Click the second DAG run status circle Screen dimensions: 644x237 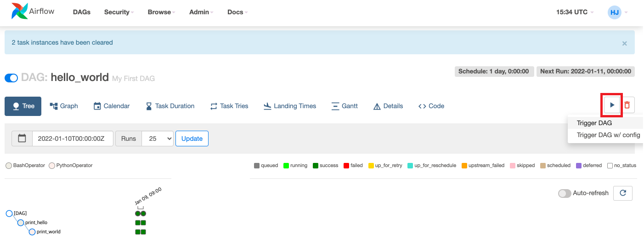pos(143,214)
